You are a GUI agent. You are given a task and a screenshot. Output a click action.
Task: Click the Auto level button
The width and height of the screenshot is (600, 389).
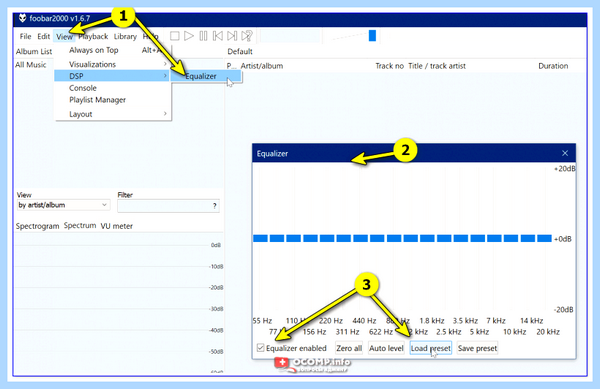(386, 348)
